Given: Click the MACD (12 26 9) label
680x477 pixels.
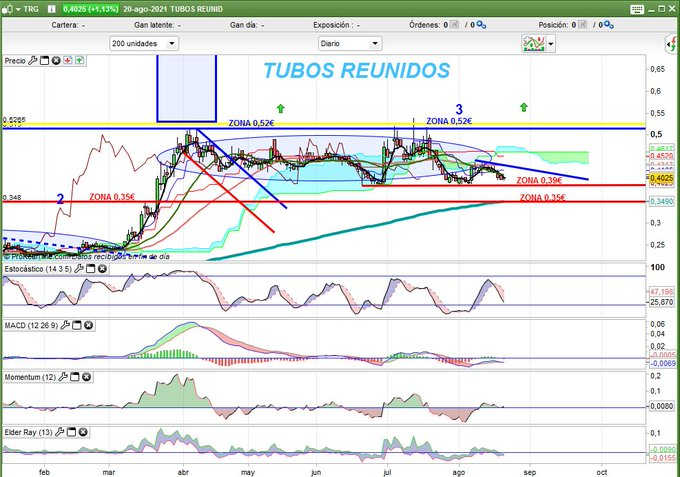Looking at the screenshot, I should (31, 325).
